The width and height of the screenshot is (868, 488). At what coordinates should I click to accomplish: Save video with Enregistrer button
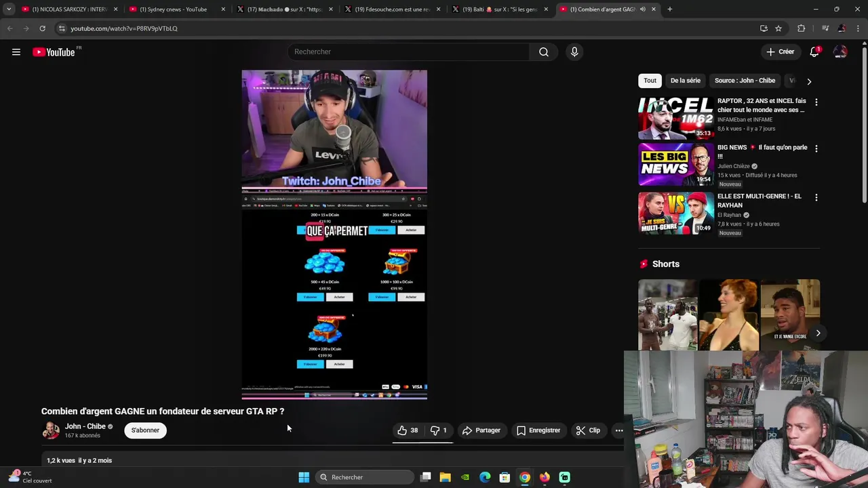coord(538,430)
